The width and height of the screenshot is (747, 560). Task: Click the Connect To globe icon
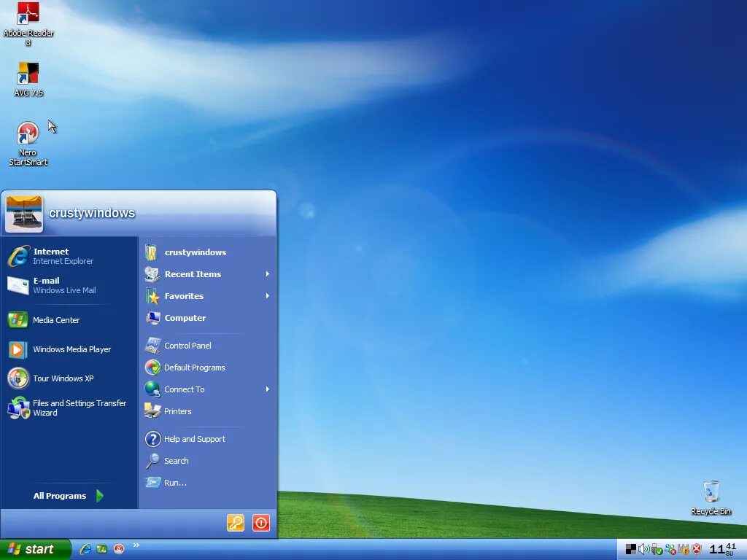(x=152, y=389)
